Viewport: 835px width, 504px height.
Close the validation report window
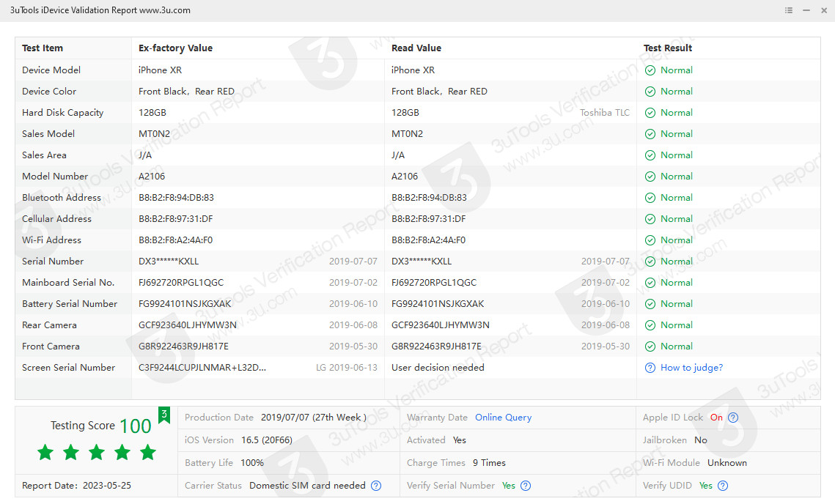(x=823, y=10)
